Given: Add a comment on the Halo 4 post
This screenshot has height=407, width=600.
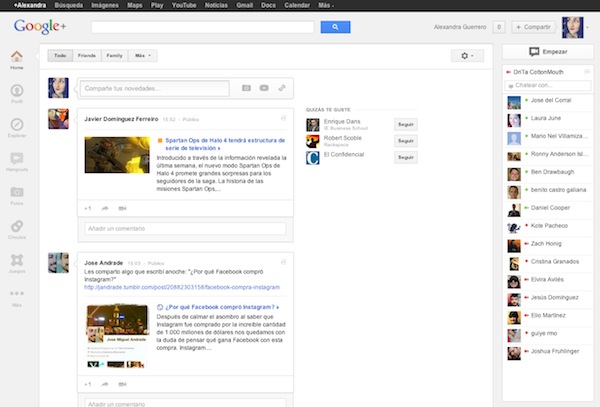Looking at the screenshot, I should pyautogui.click(x=185, y=229).
